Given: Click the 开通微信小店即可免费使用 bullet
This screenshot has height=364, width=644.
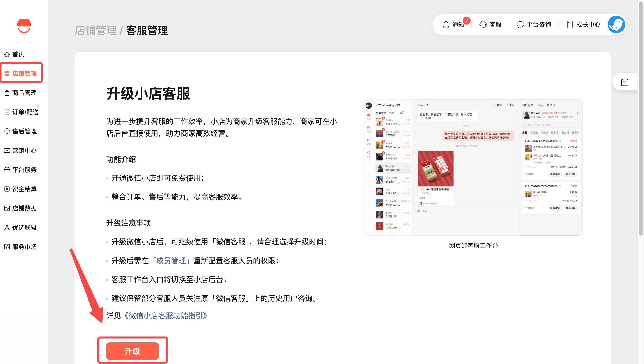Looking at the screenshot, I should point(158,178).
